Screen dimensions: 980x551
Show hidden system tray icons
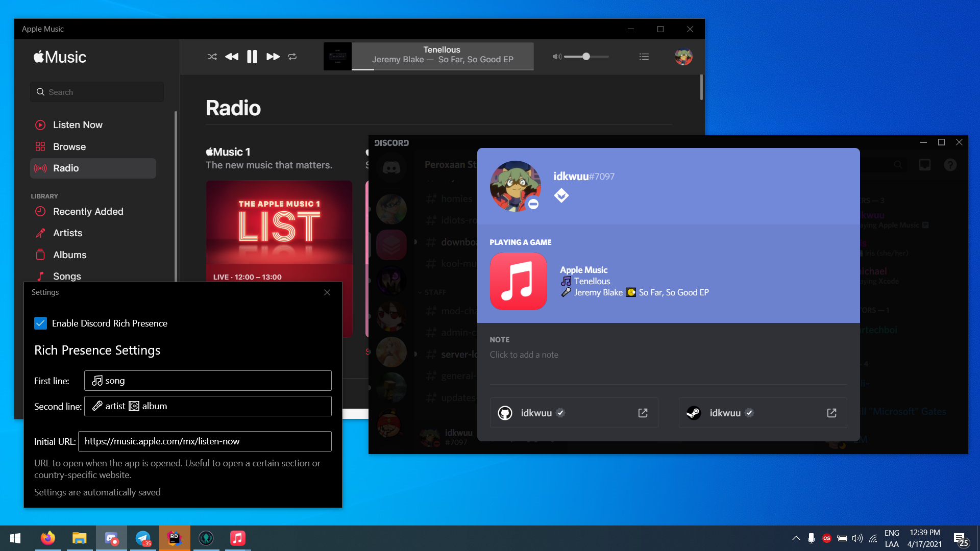pyautogui.click(x=796, y=538)
